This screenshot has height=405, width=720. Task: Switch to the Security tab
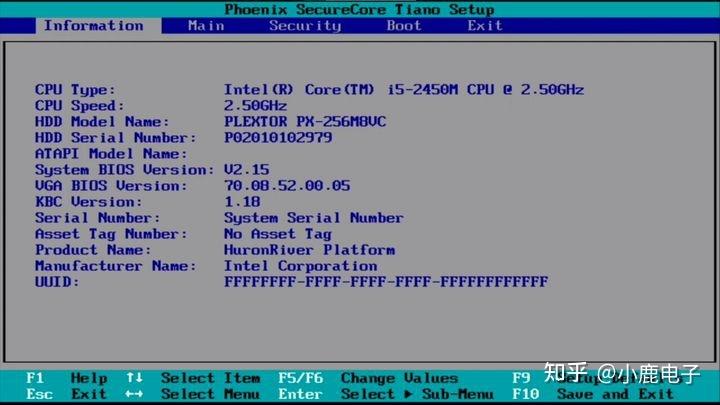coord(305,26)
